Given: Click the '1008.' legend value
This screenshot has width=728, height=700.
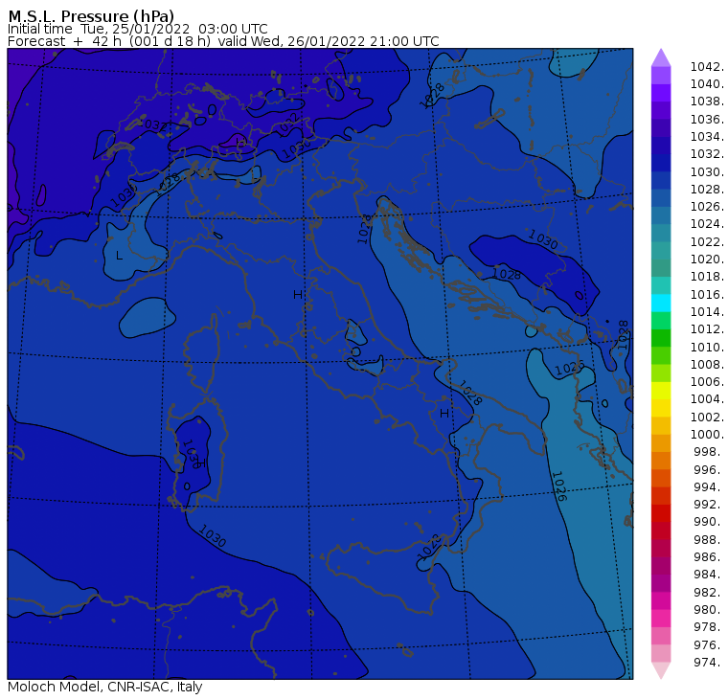Looking at the screenshot, I should 707,365.
